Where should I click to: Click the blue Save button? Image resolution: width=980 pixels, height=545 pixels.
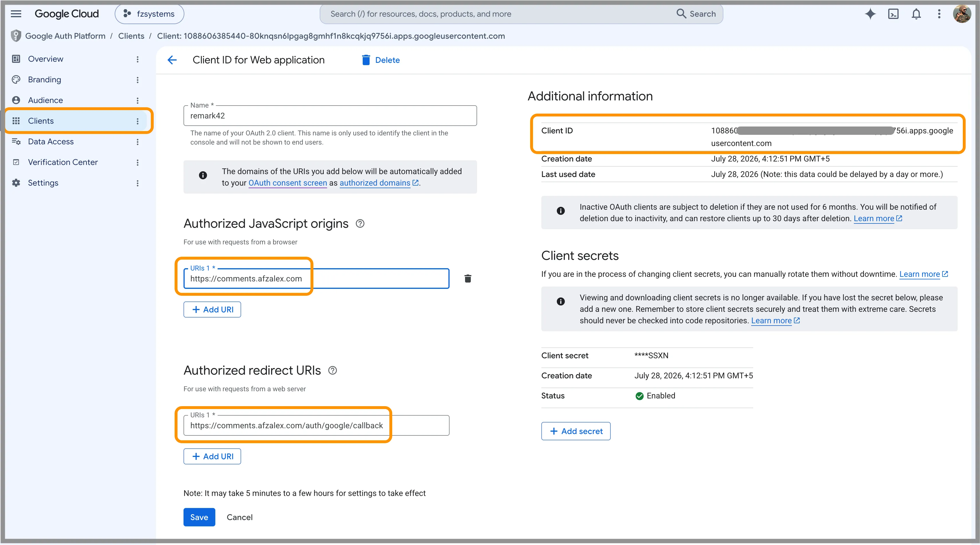(x=199, y=517)
